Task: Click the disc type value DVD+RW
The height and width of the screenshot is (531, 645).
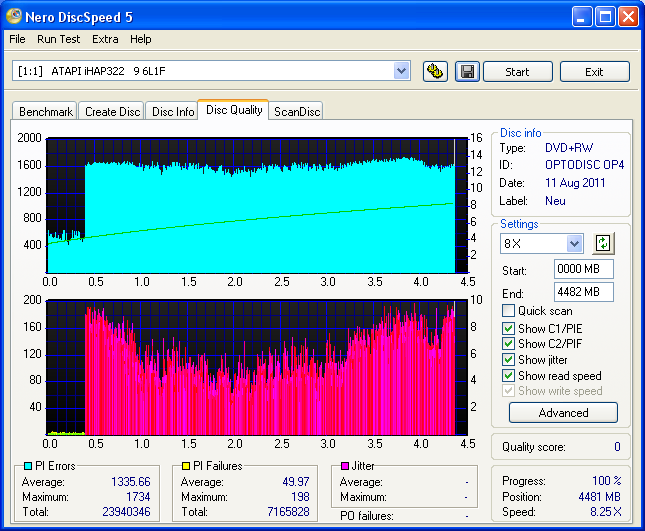Action: [x=569, y=148]
